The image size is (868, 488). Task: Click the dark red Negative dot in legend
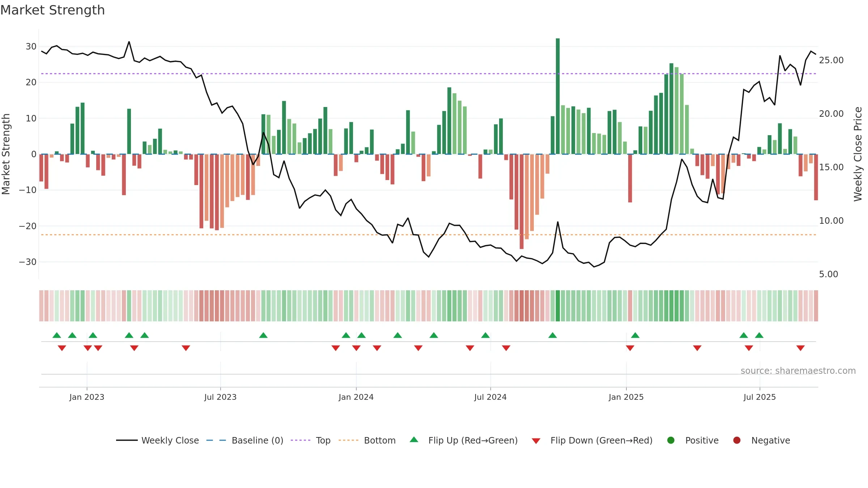737,440
